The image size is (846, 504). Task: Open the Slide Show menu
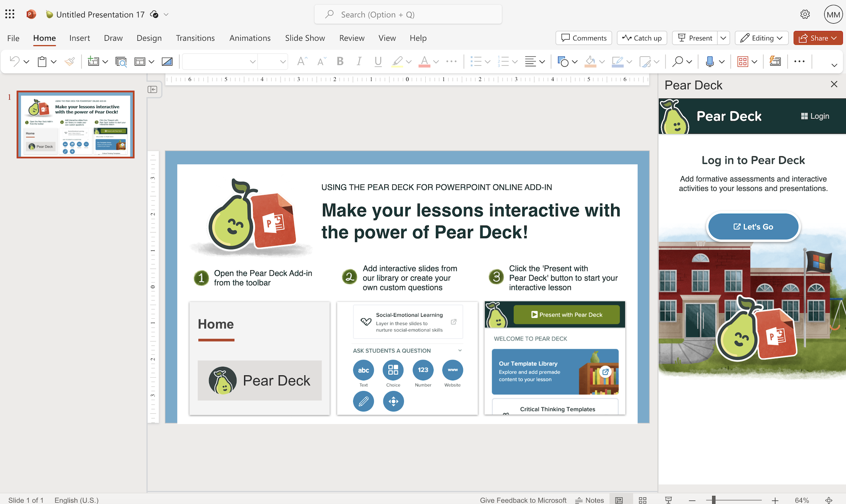tap(305, 38)
